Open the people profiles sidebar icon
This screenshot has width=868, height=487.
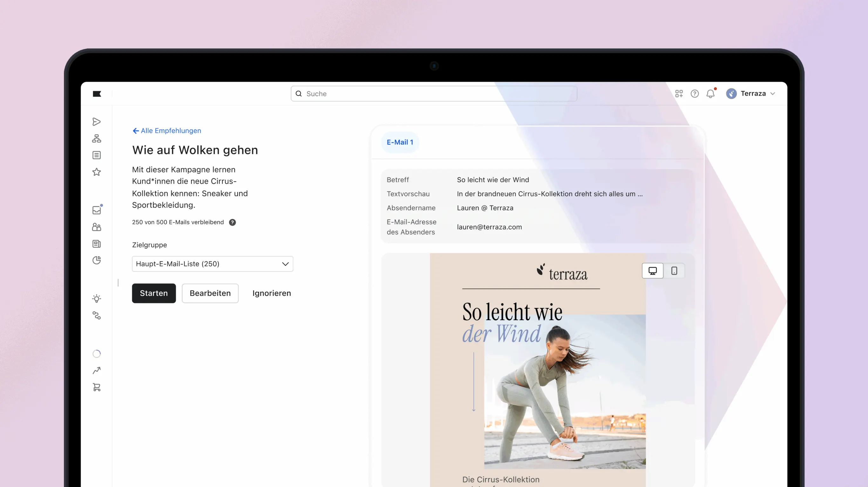96,227
